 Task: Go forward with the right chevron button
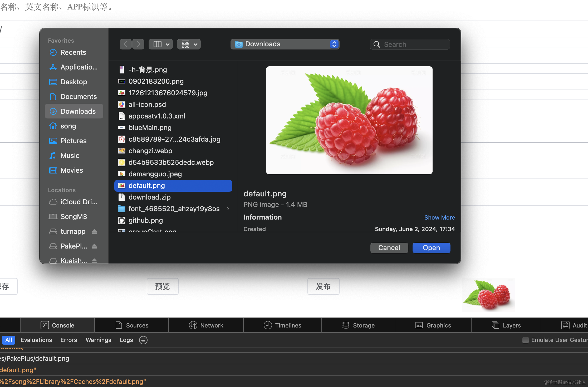point(138,44)
